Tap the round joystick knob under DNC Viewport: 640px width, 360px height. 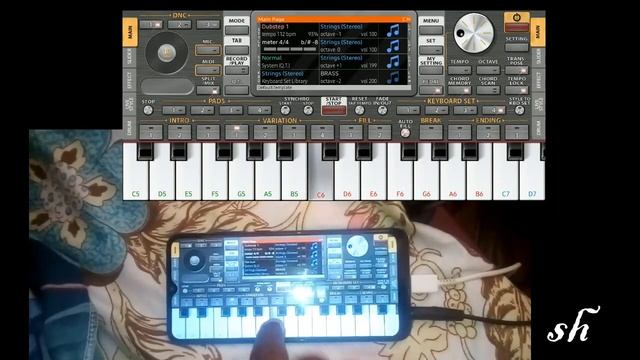167,52
